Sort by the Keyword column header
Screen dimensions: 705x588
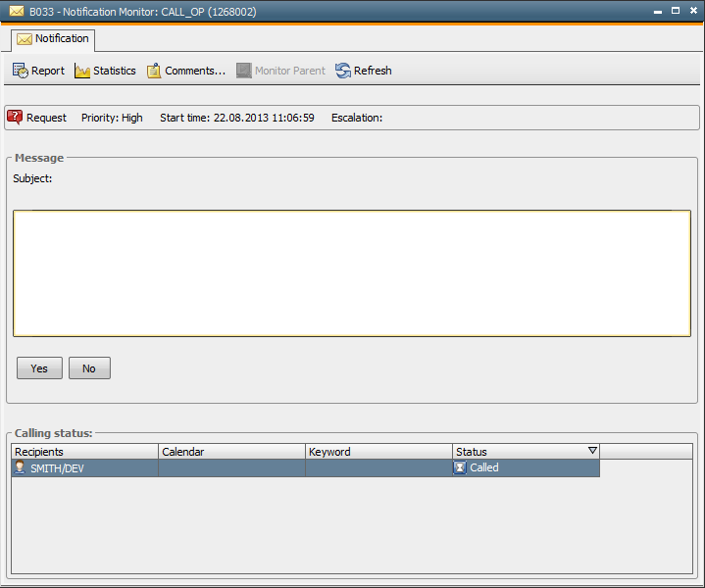pos(378,452)
